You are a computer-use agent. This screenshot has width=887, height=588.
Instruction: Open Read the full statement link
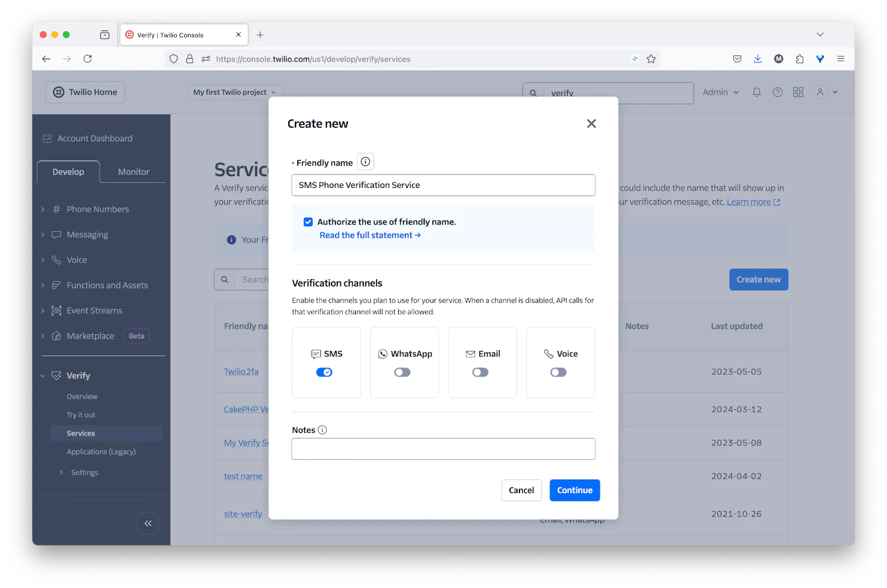tap(370, 236)
